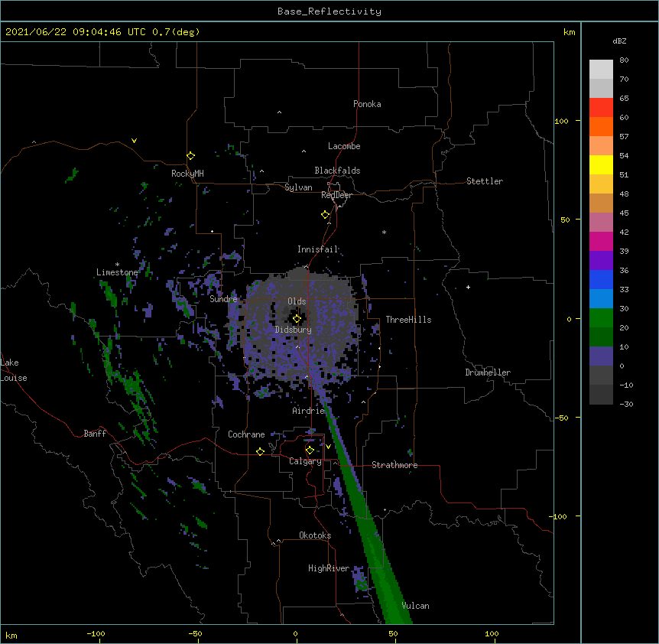Viewport: 659px width, 644px height.
Task: Click the km unit label at top right
Action: pyautogui.click(x=570, y=32)
